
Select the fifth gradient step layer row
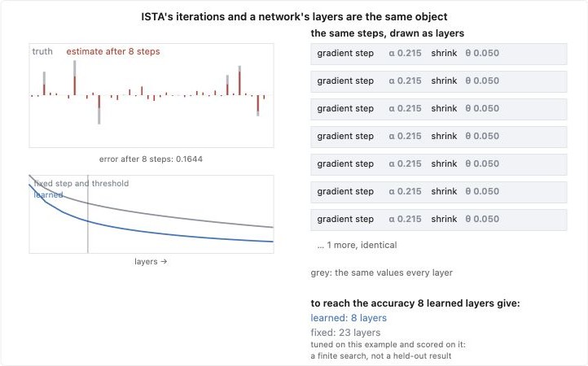point(439,164)
